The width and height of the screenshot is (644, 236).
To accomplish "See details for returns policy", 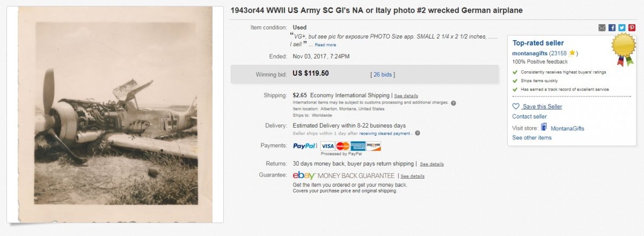I will pos(431,164).
